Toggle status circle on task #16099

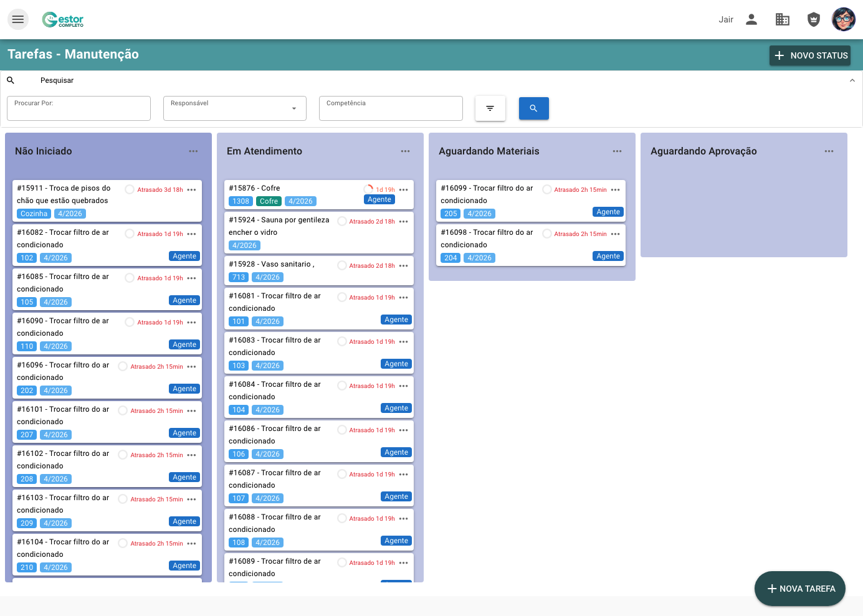547,189
